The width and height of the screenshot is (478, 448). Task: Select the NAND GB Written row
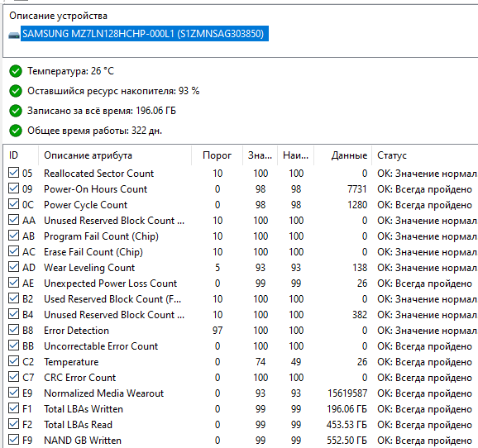tap(240, 441)
